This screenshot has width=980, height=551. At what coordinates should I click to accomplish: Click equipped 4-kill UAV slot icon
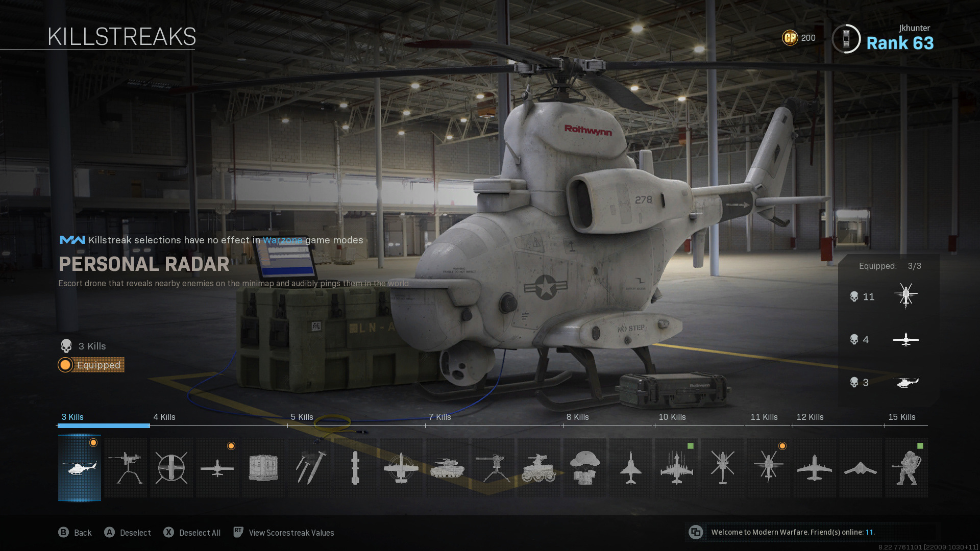coord(906,339)
